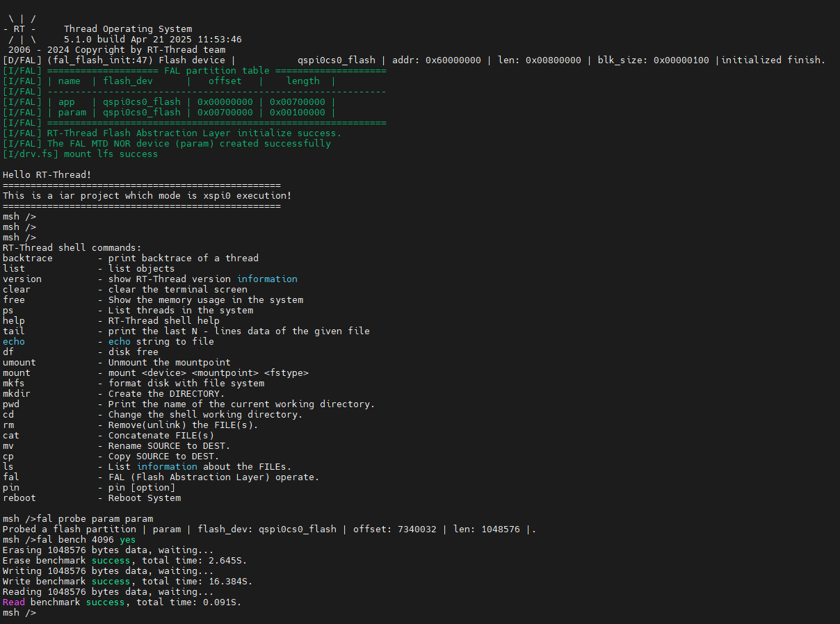Image resolution: width=840 pixels, height=624 pixels.
Task: Click the 'fal probe param param' command line
Action: [78, 519]
